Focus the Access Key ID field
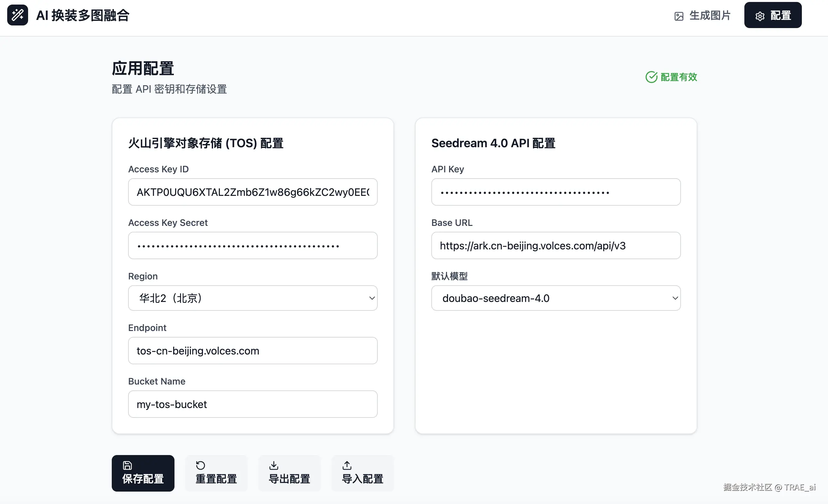The width and height of the screenshot is (828, 504). point(252,192)
